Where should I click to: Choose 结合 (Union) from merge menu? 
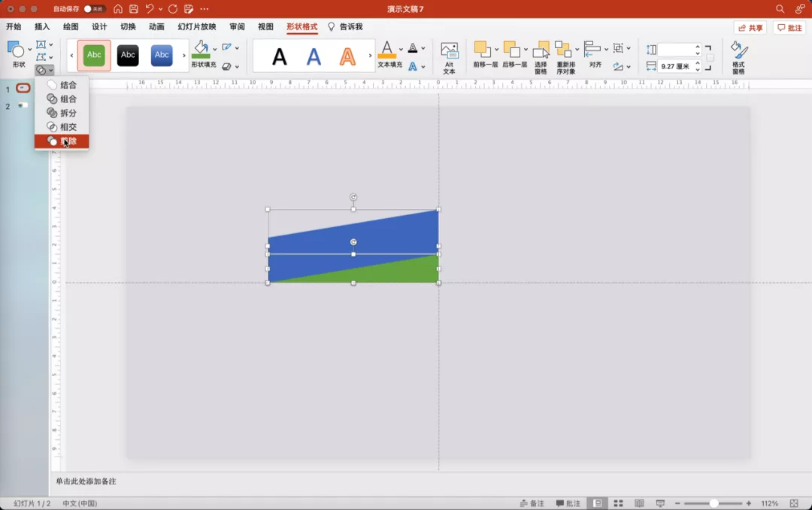point(62,85)
